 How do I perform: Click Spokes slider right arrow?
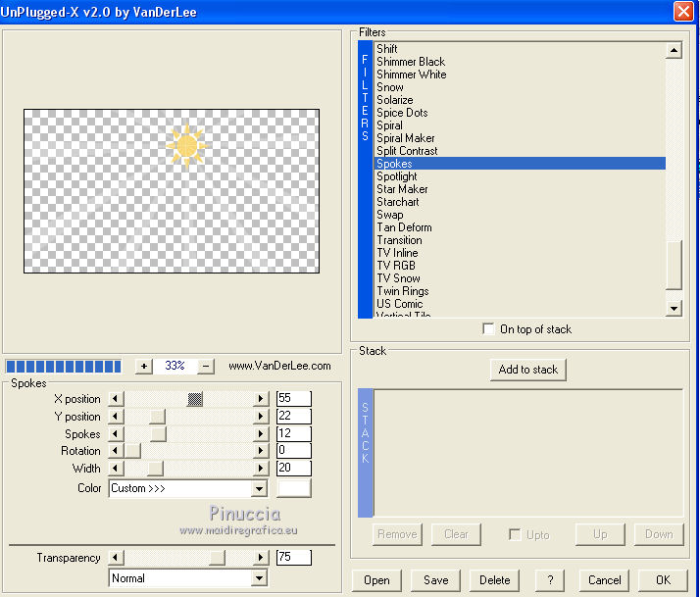point(261,434)
